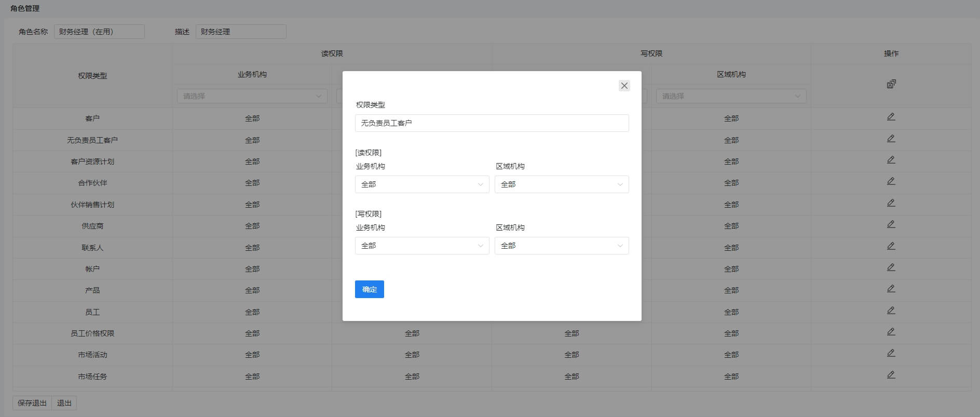Select the 联系人 cell
980x417 pixels.
(x=92, y=248)
